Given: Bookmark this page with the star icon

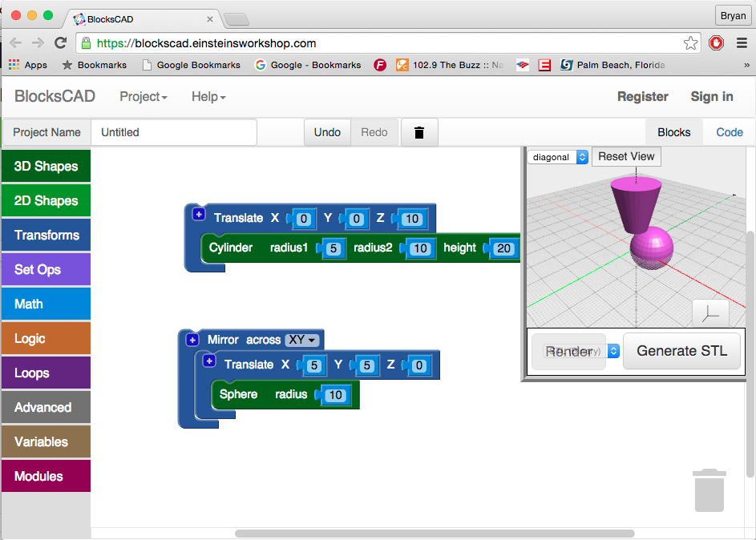Looking at the screenshot, I should click(690, 43).
